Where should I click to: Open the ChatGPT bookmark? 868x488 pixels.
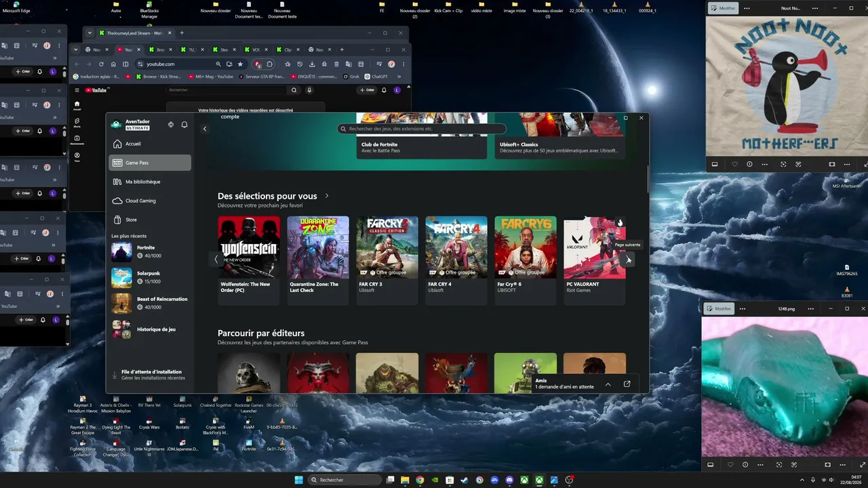376,77
